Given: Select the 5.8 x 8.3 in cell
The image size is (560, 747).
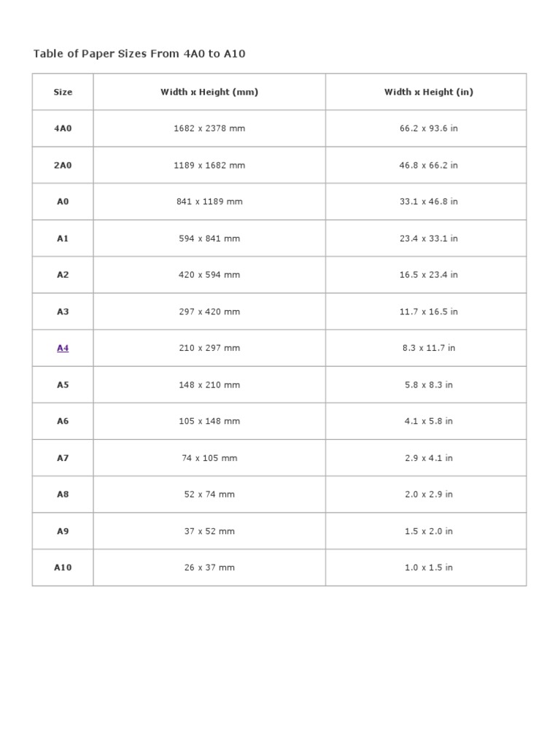Looking at the screenshot, I should pos(429,384).
